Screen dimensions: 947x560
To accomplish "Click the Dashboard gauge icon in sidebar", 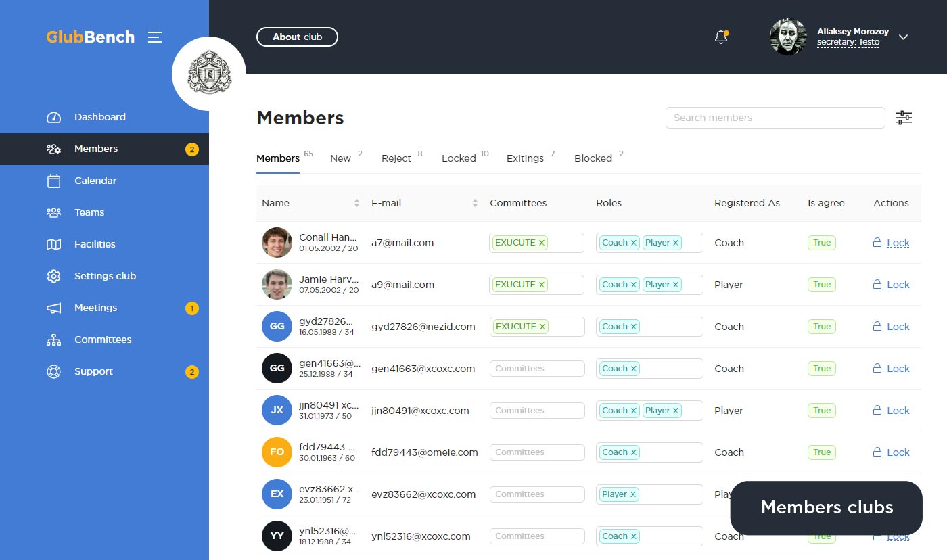I will pos(53,117).
